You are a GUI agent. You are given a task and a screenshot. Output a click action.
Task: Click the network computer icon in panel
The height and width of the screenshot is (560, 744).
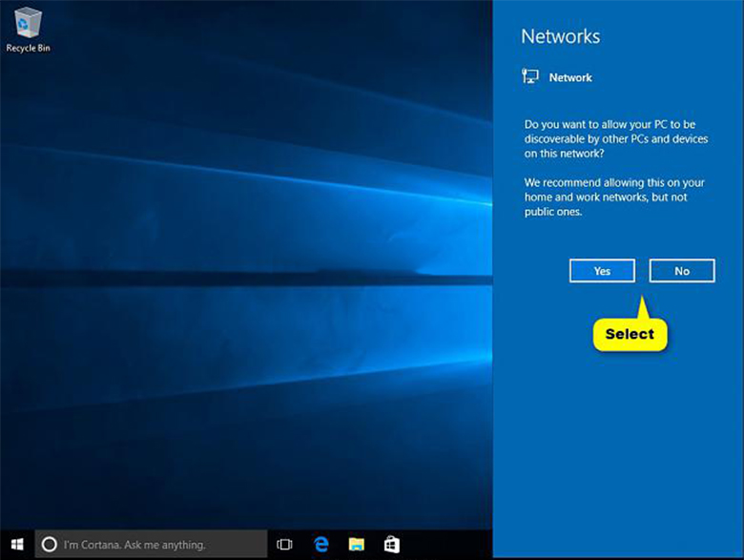(530, 77)
